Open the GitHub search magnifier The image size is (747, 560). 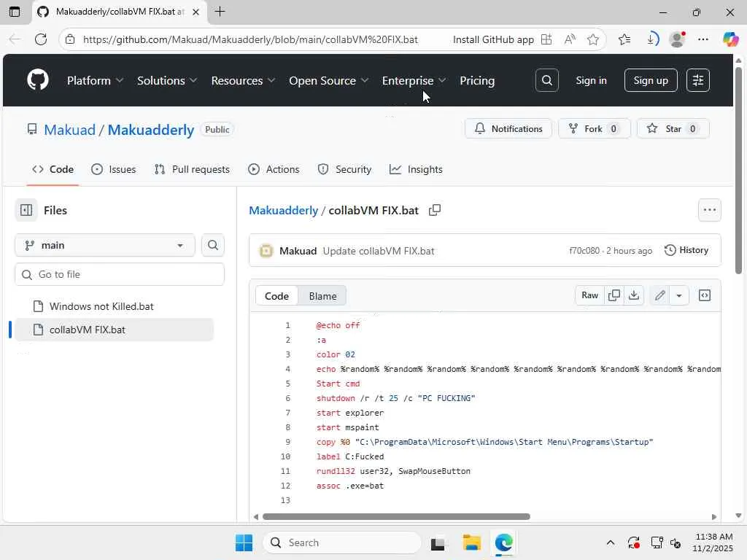(x=546, y=80)
